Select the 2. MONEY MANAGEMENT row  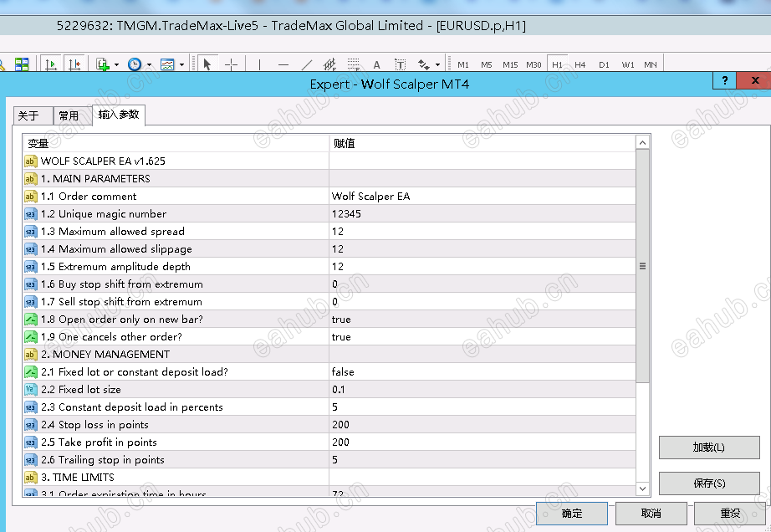(329, 355)
